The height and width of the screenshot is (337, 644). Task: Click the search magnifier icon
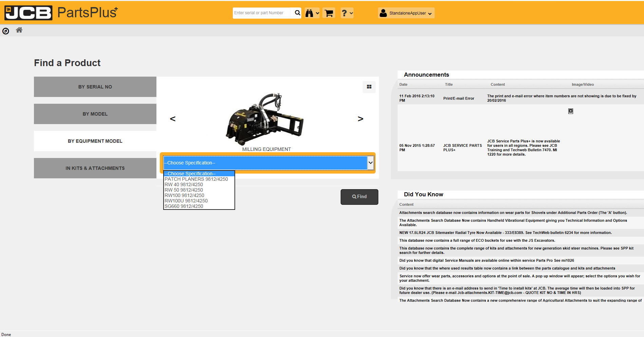pyautogui.click(x=297, y=13)
